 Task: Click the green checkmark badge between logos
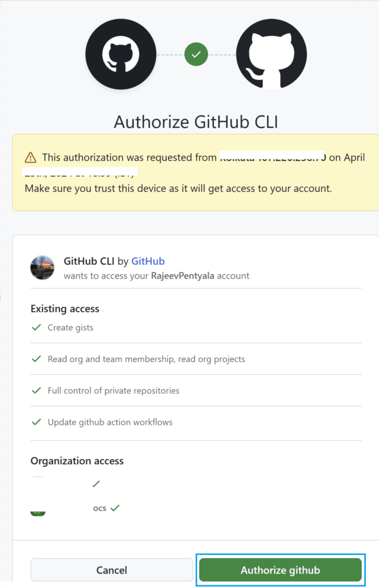pos(196,55)
